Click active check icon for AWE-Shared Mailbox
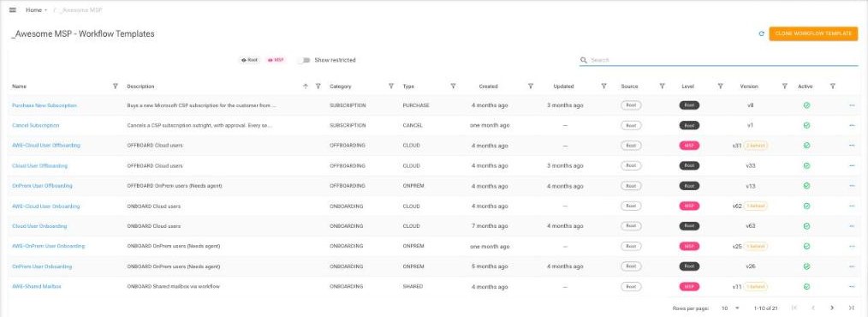The image size is (868, 317). point(806,286)
